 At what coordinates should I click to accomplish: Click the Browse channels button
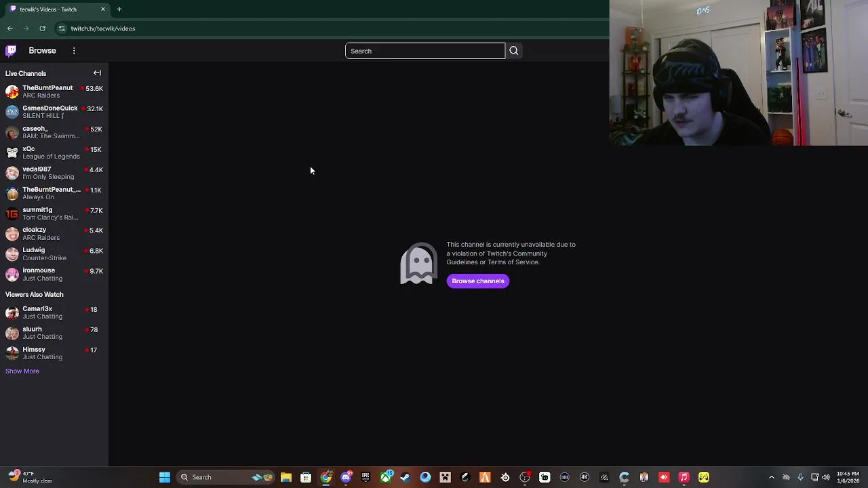[478, 281]
